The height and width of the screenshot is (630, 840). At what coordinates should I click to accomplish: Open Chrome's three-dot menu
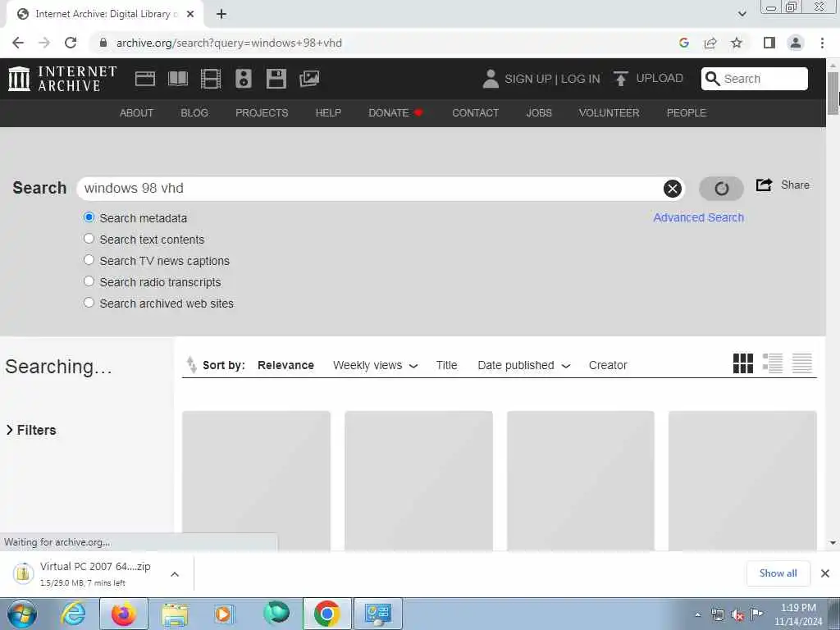[822, 43]
